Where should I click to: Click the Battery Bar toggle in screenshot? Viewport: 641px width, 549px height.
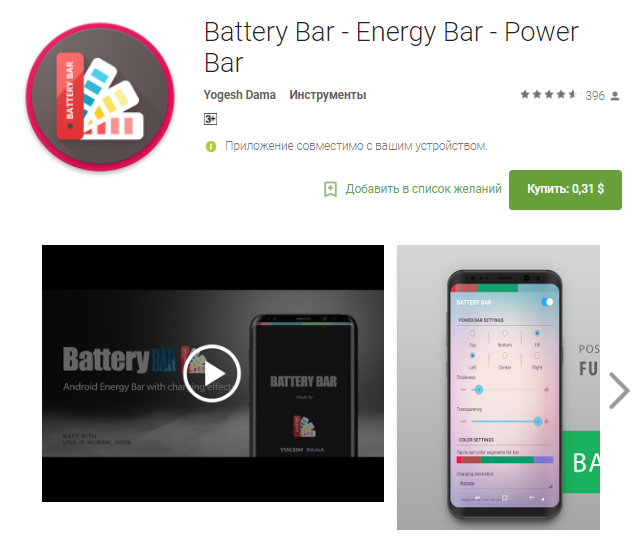click(547, 302)
